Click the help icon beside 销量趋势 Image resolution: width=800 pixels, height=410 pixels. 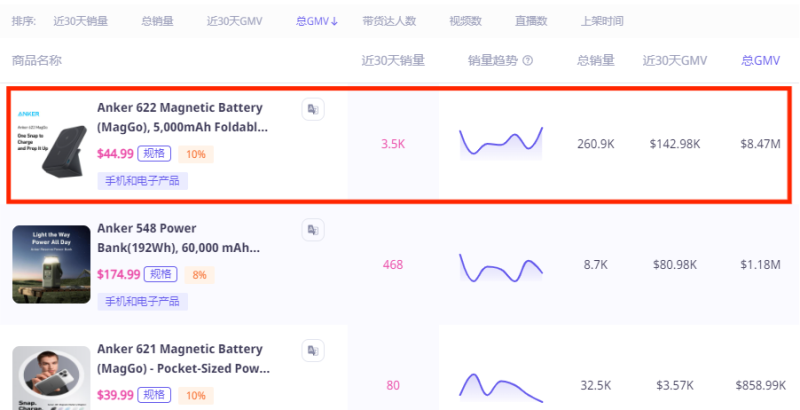[527, 61]
